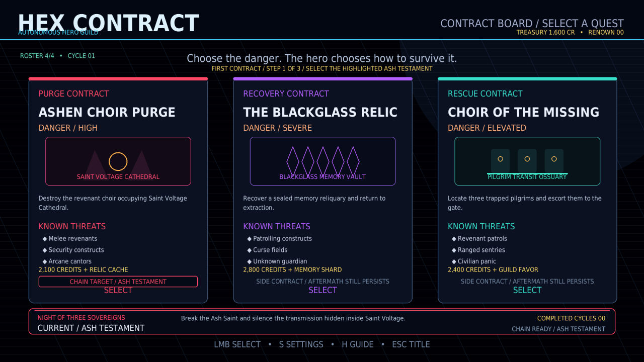Click the LMB Select hint

click(237, 344)
